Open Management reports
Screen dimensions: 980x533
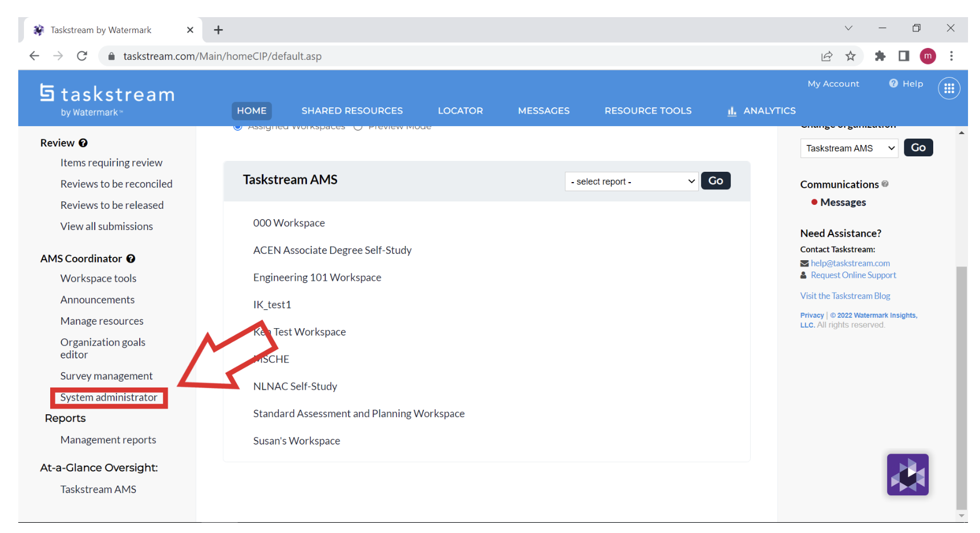coord(108,440)
